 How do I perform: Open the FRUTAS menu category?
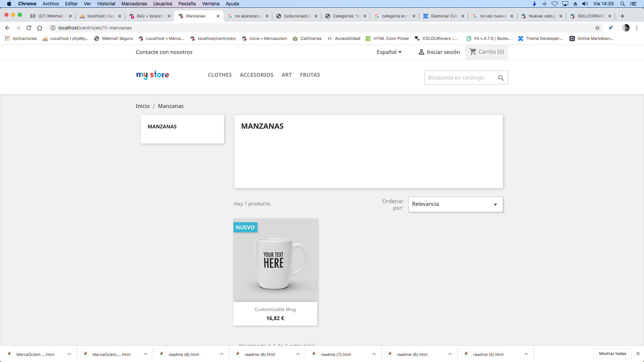[310, 75]
